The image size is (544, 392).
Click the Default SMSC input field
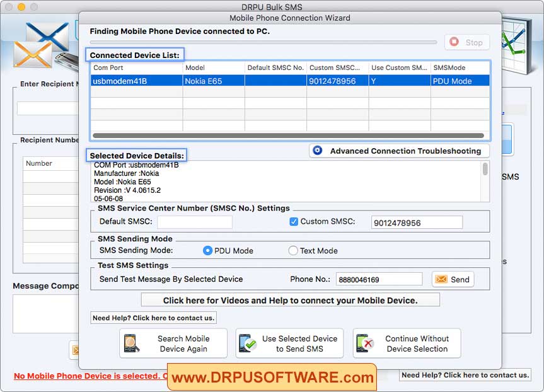click(x=195, y=222)
